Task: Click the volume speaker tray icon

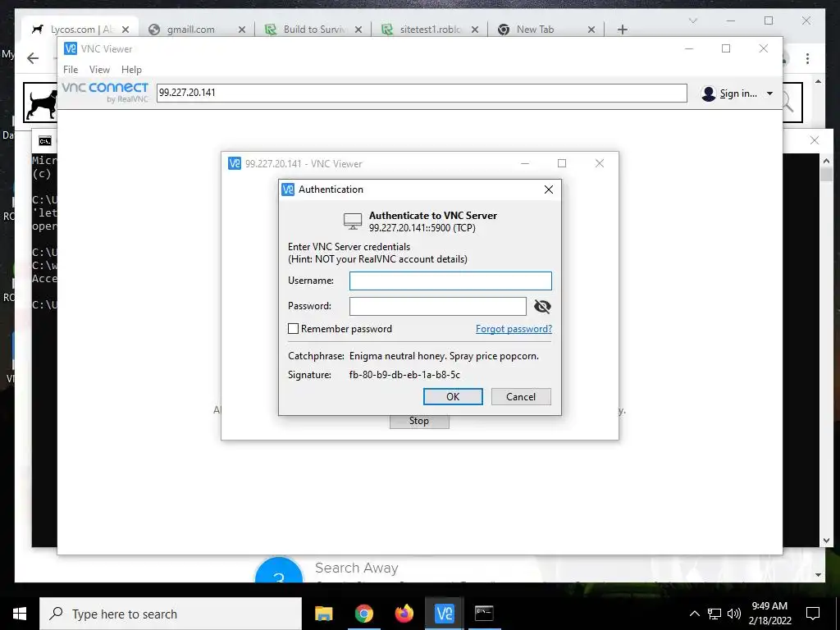Action: [734, 614]
